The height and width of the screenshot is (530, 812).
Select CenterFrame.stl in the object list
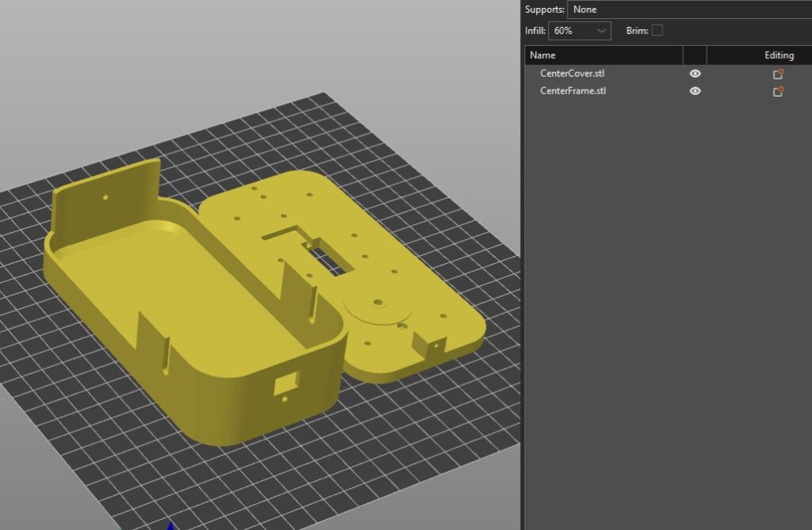tap(573, 91)
